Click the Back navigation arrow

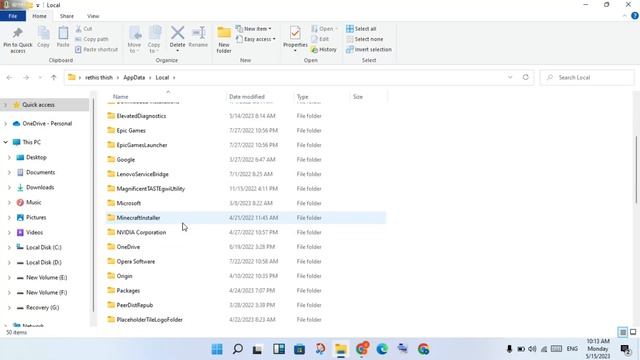coord(9,78)
